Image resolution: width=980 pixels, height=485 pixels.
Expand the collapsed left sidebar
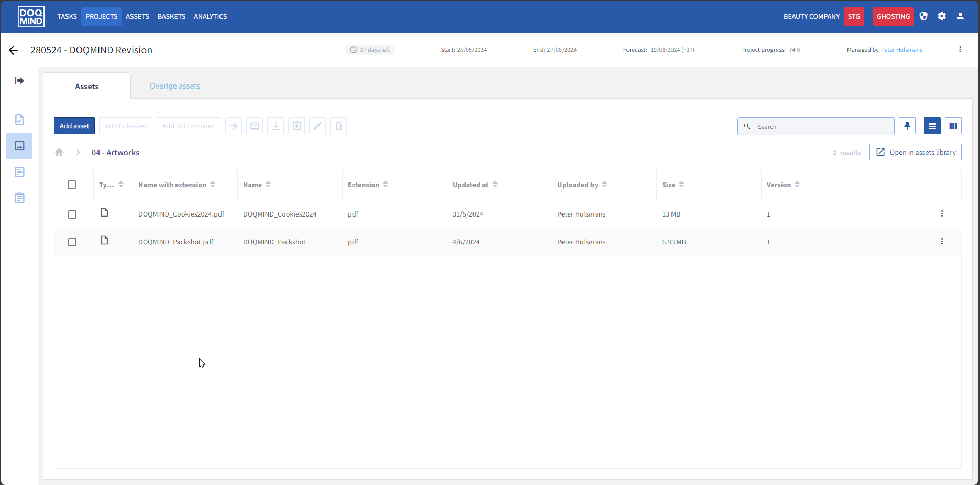[19, 81]
